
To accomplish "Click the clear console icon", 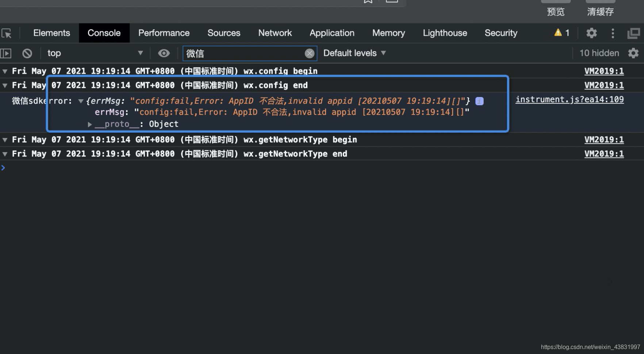I will pyautogui.click(x=27, y=53).
